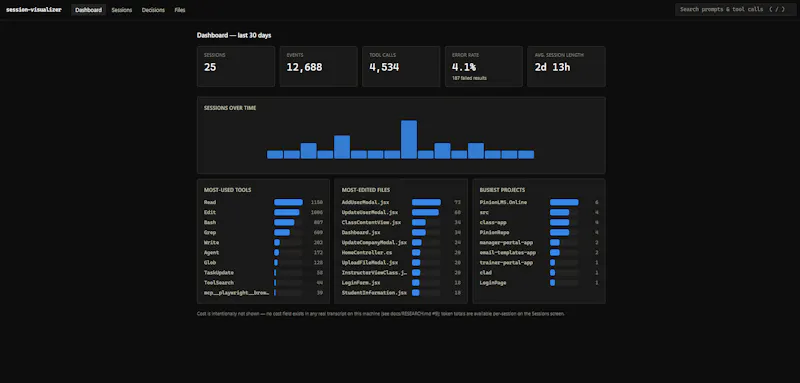Focus the search prompts & tool calls field
800x383 pixels.
pos(735,10)
